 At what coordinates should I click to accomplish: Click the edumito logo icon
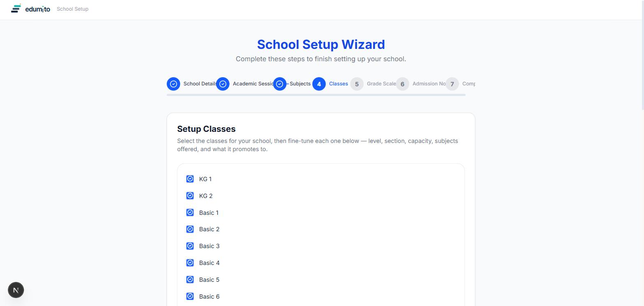tap(16, 8)
